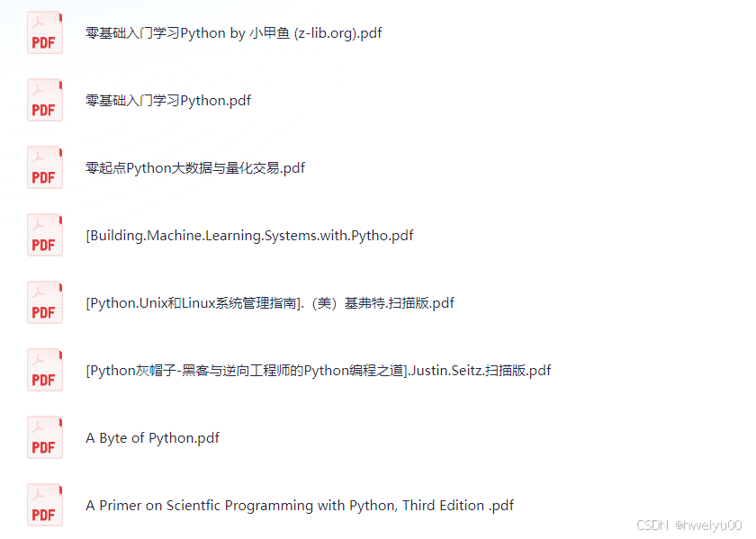Open 零基础入门学习Python by 小甲鱼 (z-lib.org).pdf
The image size is (756, 539).
[234, 33]
